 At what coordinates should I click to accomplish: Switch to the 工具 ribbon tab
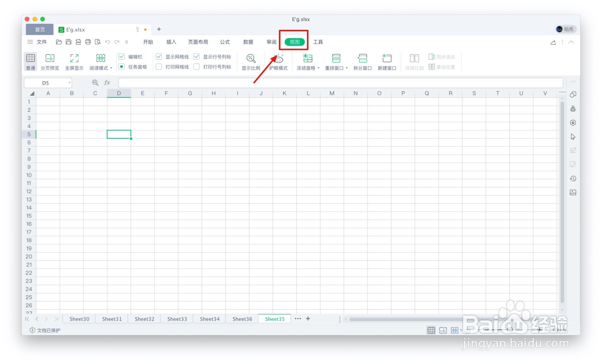[x=318, y=42]
